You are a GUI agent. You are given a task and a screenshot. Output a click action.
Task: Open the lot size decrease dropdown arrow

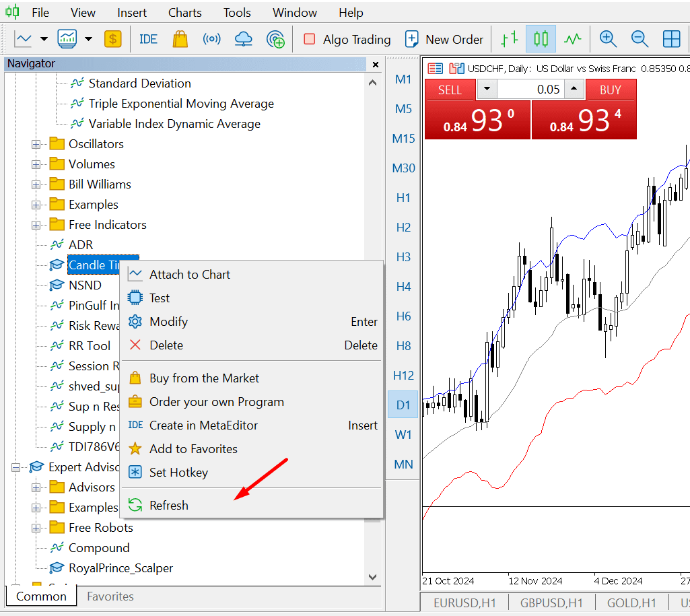pos(487,89)
